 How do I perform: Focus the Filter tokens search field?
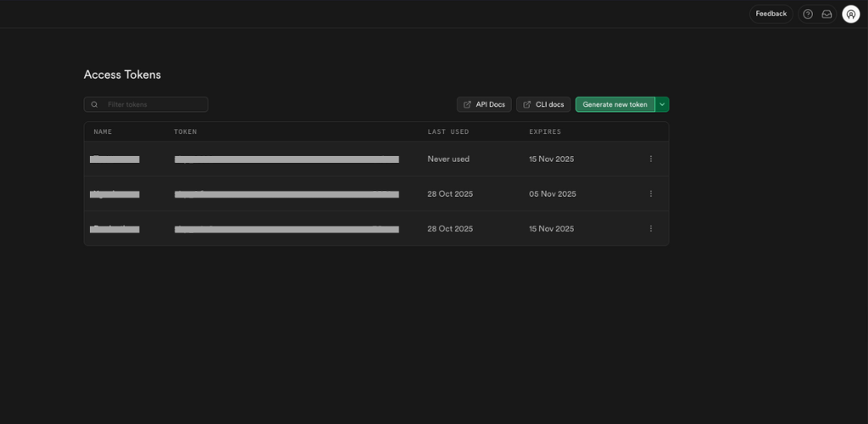click(x=153, y=104)
